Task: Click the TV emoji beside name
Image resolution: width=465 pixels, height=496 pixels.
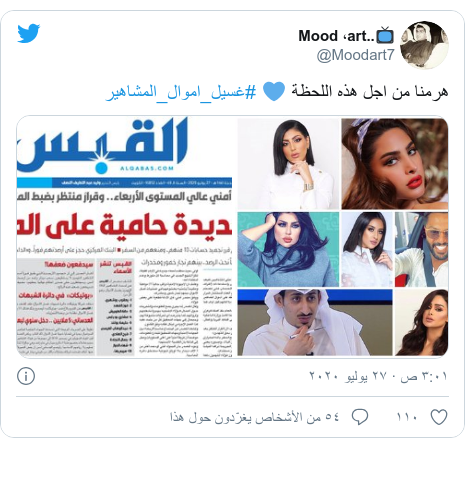Action: pyautogui.click(x=385, y=35)
